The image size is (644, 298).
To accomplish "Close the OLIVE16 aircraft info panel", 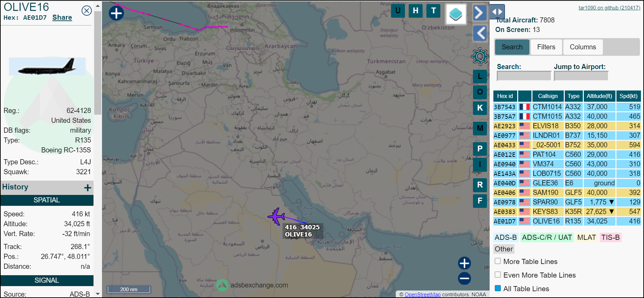I will pyautogui.click(x=87, y=11).
